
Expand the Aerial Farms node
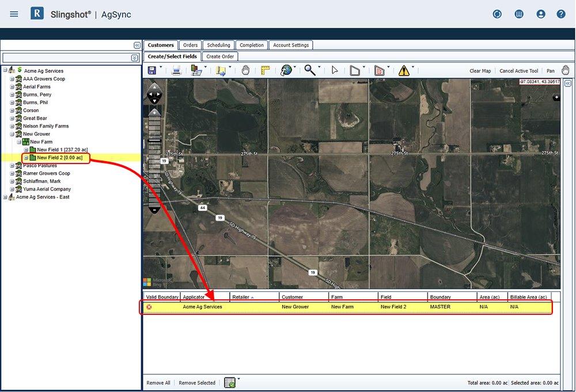tap(12, 87)
